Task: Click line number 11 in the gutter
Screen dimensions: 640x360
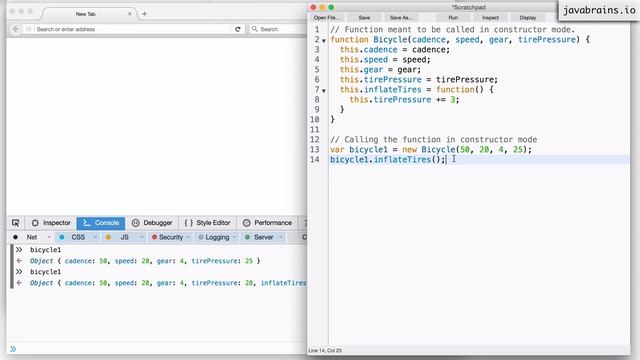Action: tap(314, 129)
